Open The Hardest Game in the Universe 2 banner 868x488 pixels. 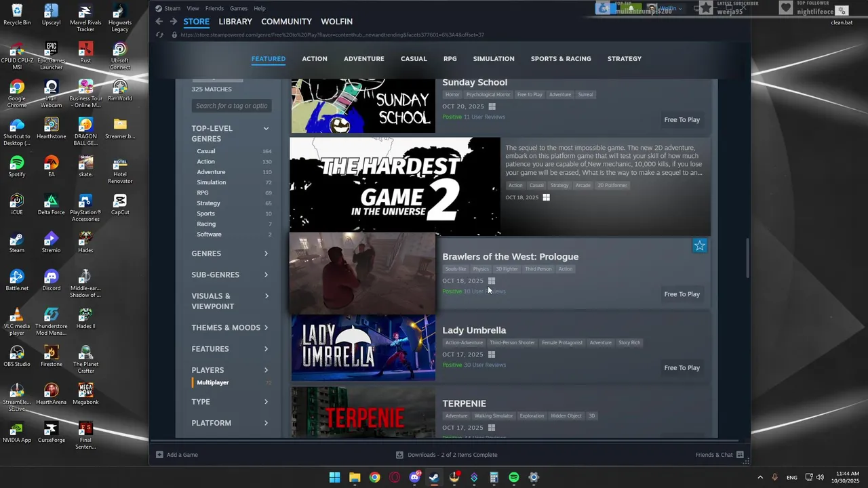click(395, 186)
